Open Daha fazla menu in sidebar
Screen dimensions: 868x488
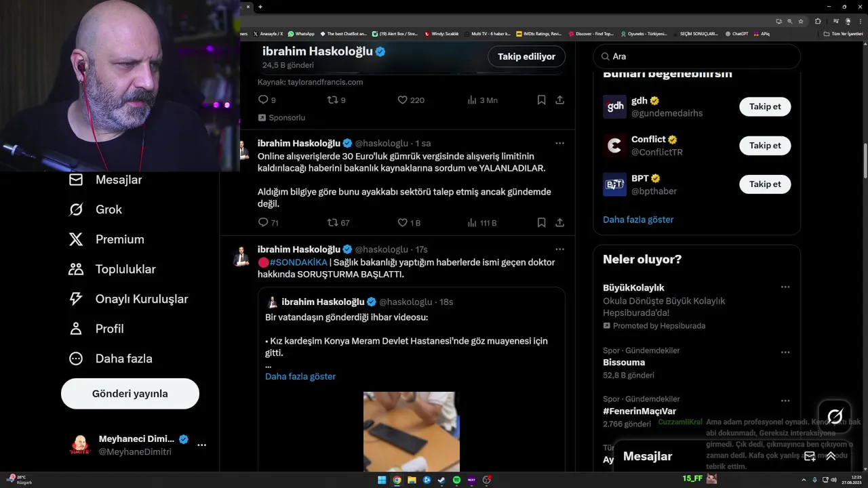[111, 359]
